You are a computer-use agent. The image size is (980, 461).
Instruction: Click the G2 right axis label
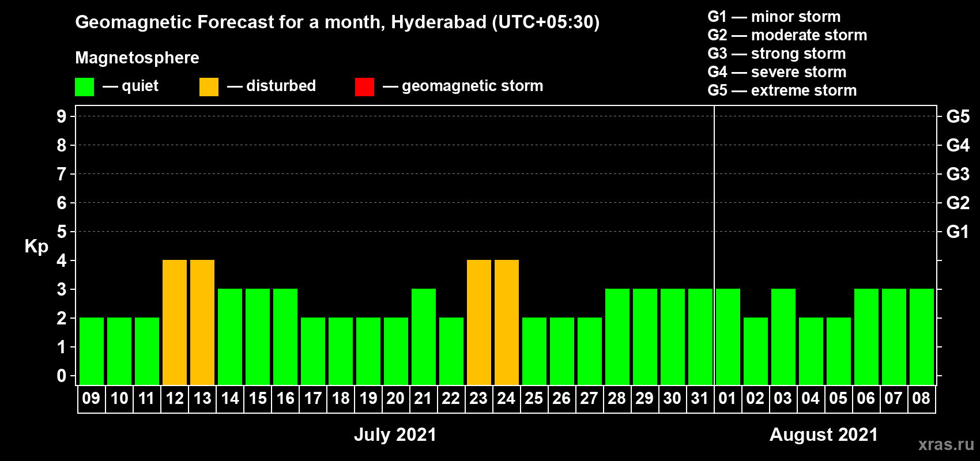click(x=958, y=203)
